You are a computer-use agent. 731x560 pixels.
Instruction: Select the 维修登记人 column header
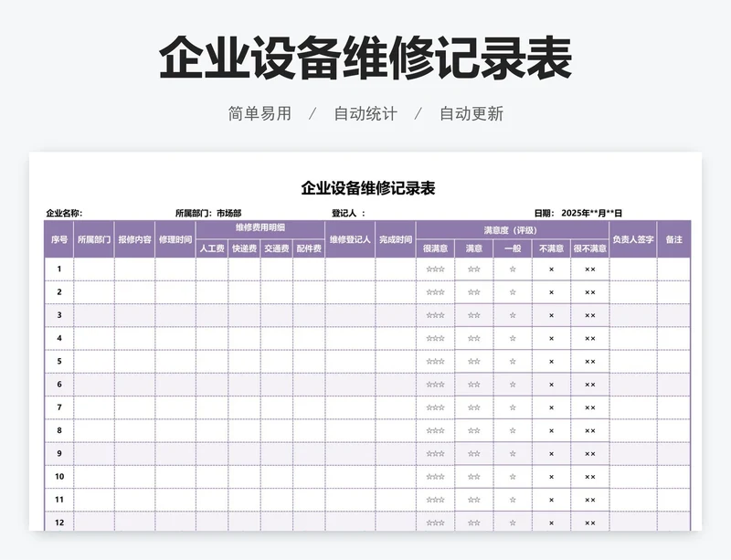click(350, 239)
